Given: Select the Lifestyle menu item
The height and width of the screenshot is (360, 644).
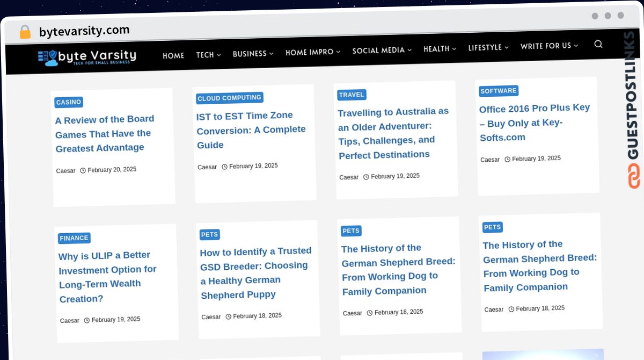Looking at the screenshot, I should [x=488, y=47].
